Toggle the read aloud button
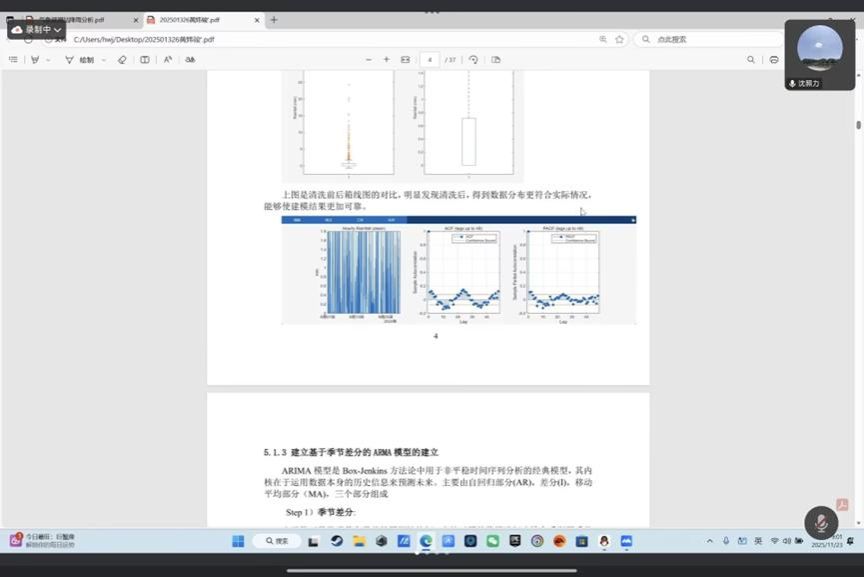 tap(167, 60)
